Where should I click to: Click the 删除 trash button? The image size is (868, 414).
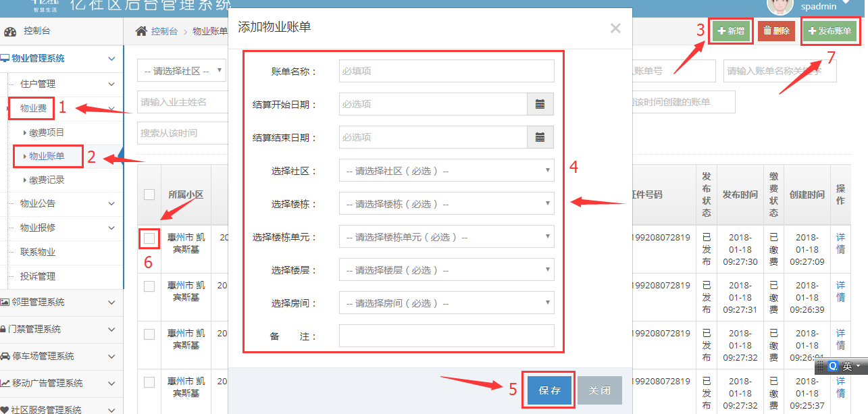click(776, 31)
